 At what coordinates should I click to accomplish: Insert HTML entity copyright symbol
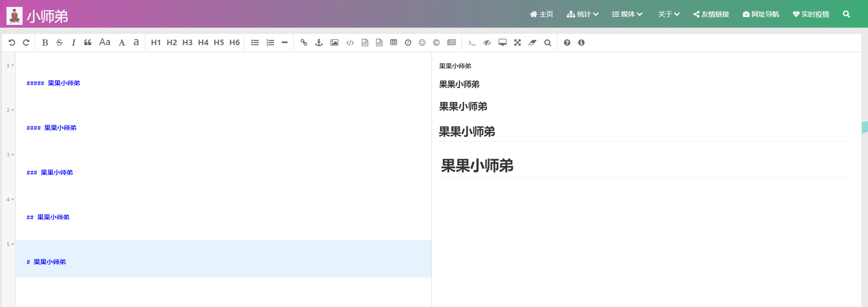tap(436, 42)
